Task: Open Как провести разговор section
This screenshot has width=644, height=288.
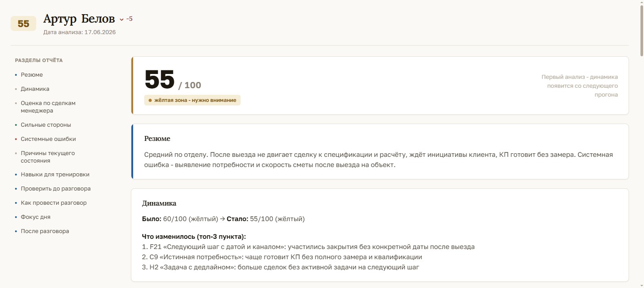Action: click(54, 203)
